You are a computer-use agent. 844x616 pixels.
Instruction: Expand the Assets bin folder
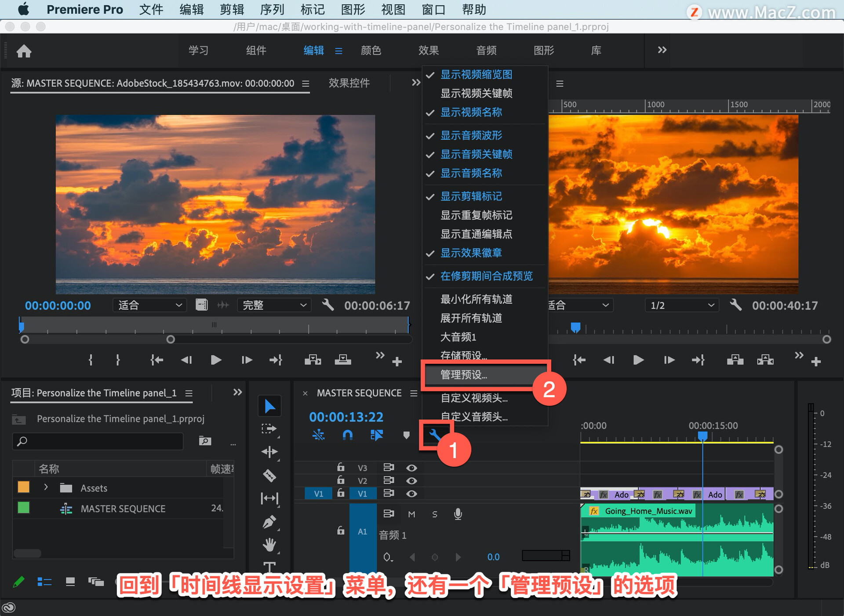click(46, 487)
